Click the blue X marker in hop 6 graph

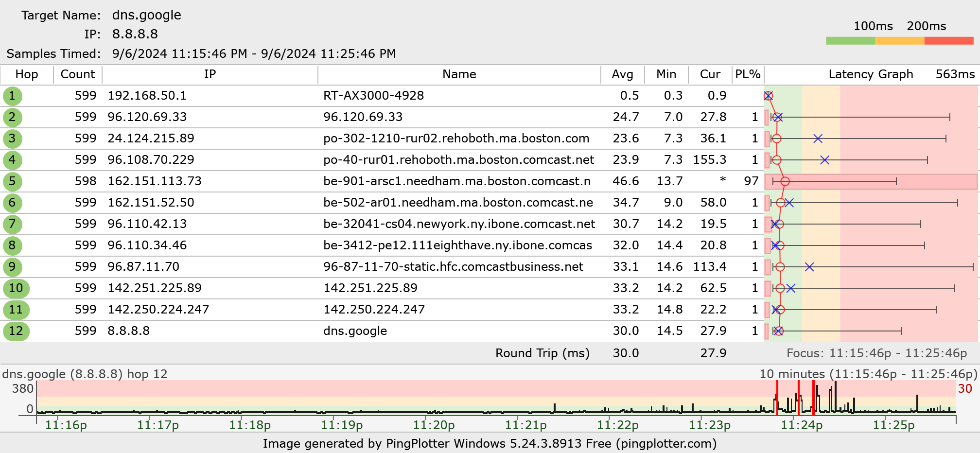(x=789, y=203)
